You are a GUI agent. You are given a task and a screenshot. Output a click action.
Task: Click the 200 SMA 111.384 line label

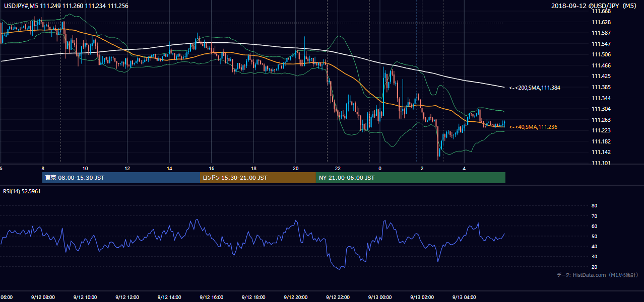(x=535, y=88)
